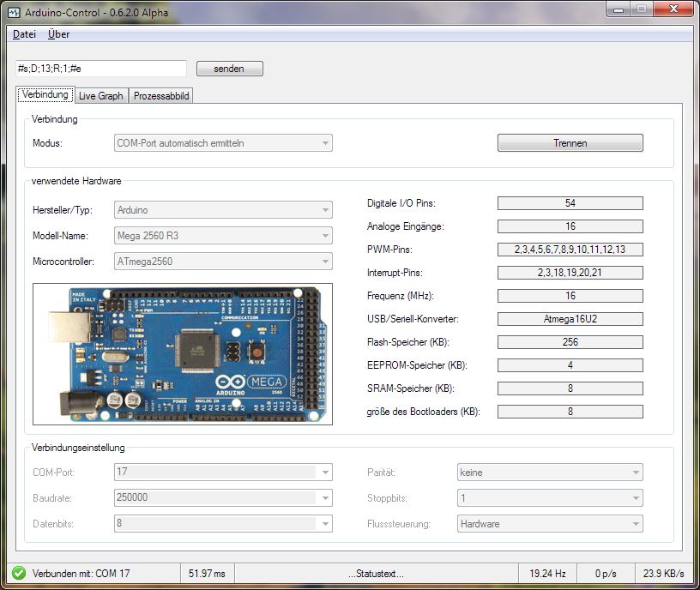
Task: Click the PWM-Pins value field
Action: click(x=570, y=250)
